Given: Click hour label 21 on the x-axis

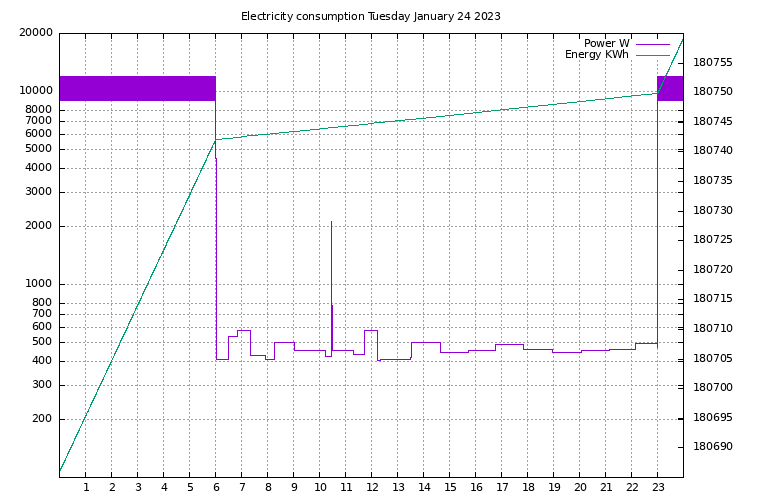Looking at the screenshot, I should 606,487.
